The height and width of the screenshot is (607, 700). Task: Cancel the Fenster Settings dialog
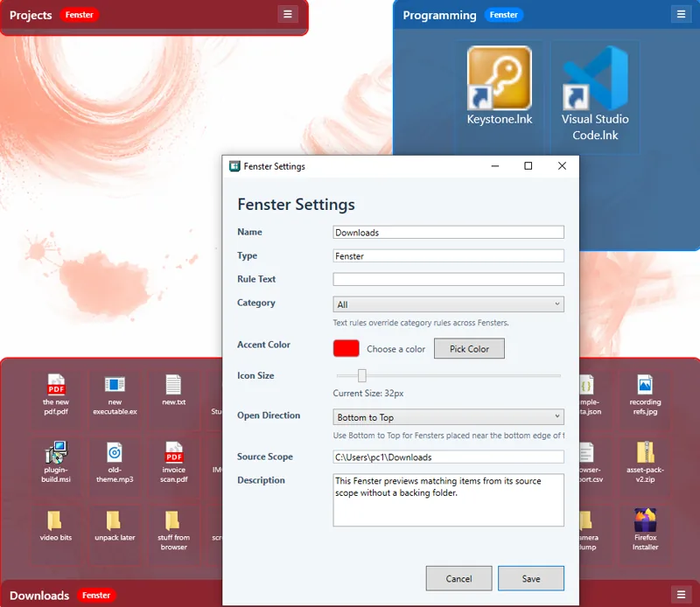tap(458, 578)
